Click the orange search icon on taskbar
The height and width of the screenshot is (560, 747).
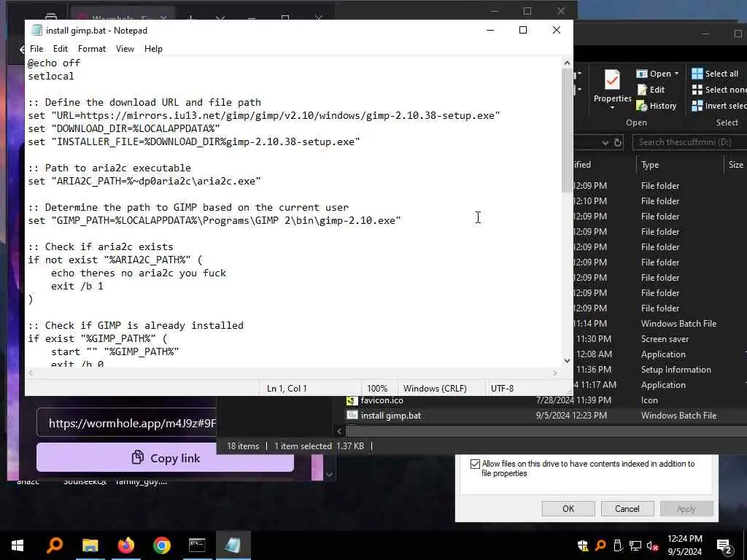[55, 545]
